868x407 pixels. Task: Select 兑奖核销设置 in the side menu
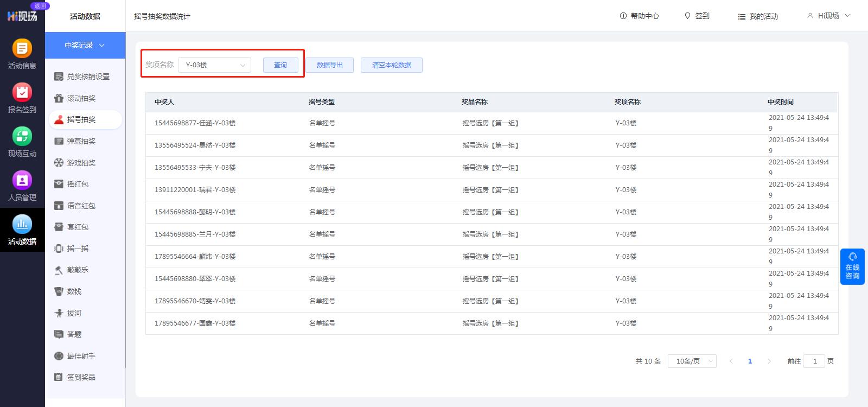click(x=88, y=77)
